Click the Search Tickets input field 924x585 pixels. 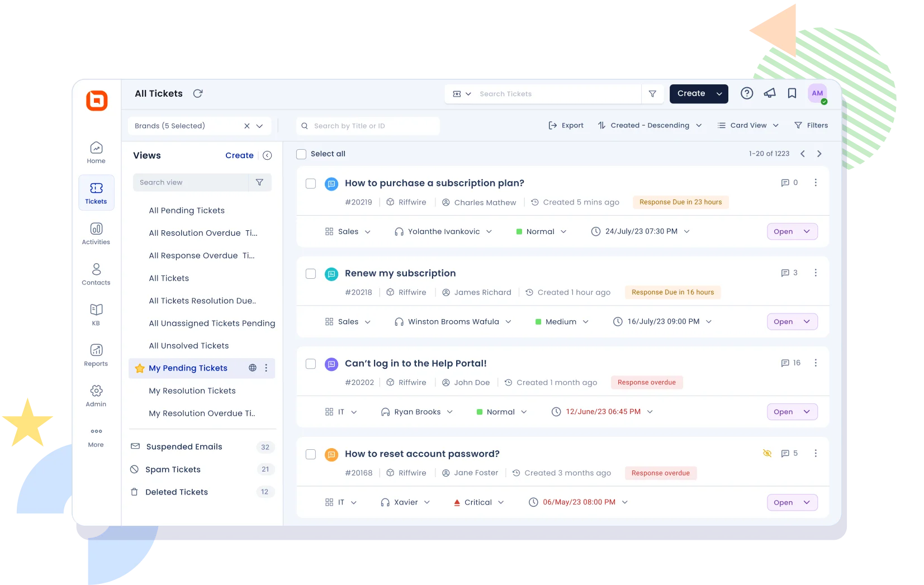[x=558, y=94]
